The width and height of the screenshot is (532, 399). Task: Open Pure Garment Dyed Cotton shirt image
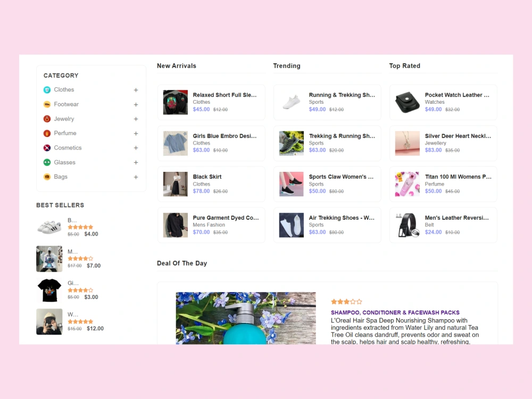click(x=176, y=225)
